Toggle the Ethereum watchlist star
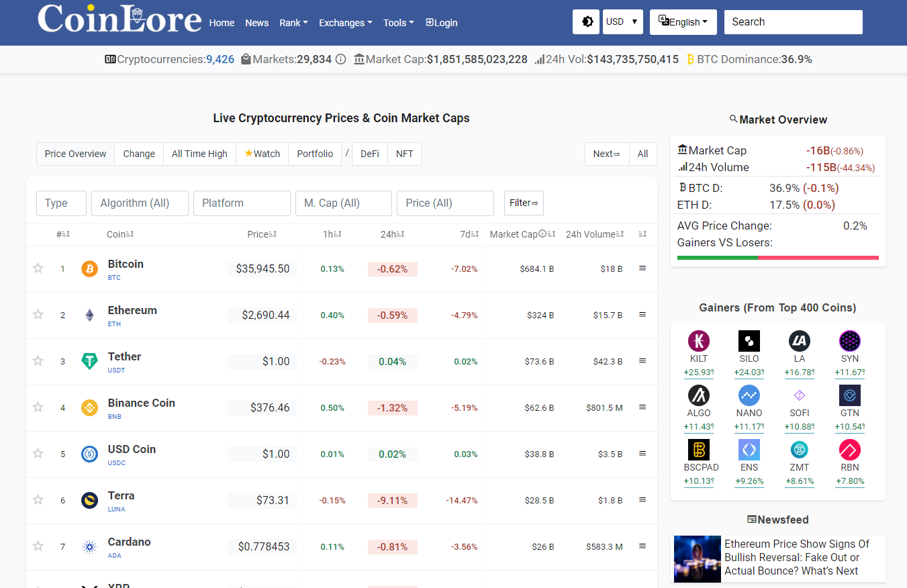Screen dimensions: 907x588 pyautogui.click(x=38, y=315)
